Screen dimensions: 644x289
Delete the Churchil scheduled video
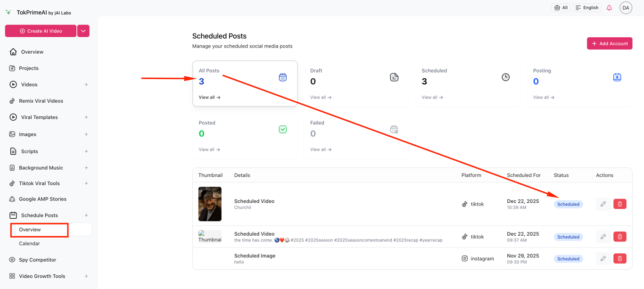pos(619,204)
